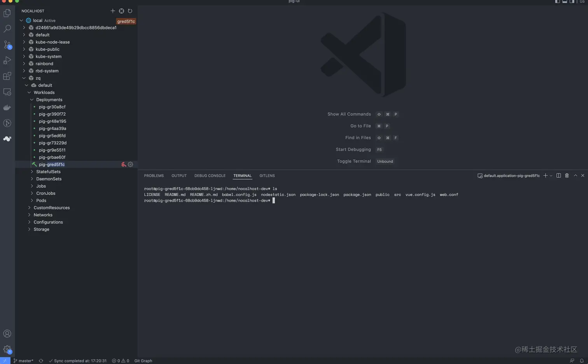Click the remote window indicator in status bar

tap(5, 361)
